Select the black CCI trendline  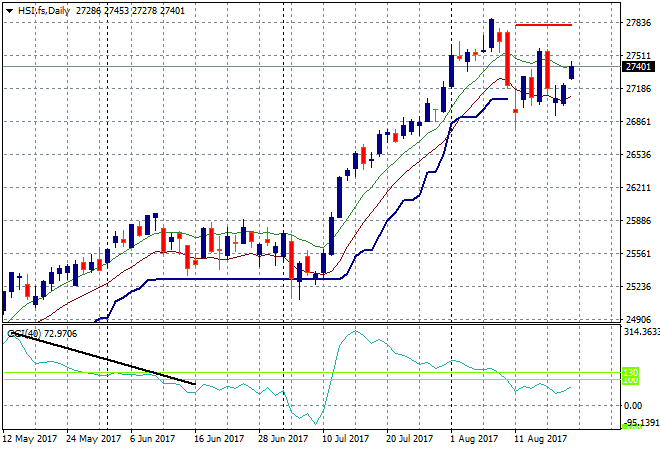pos(103,359)
